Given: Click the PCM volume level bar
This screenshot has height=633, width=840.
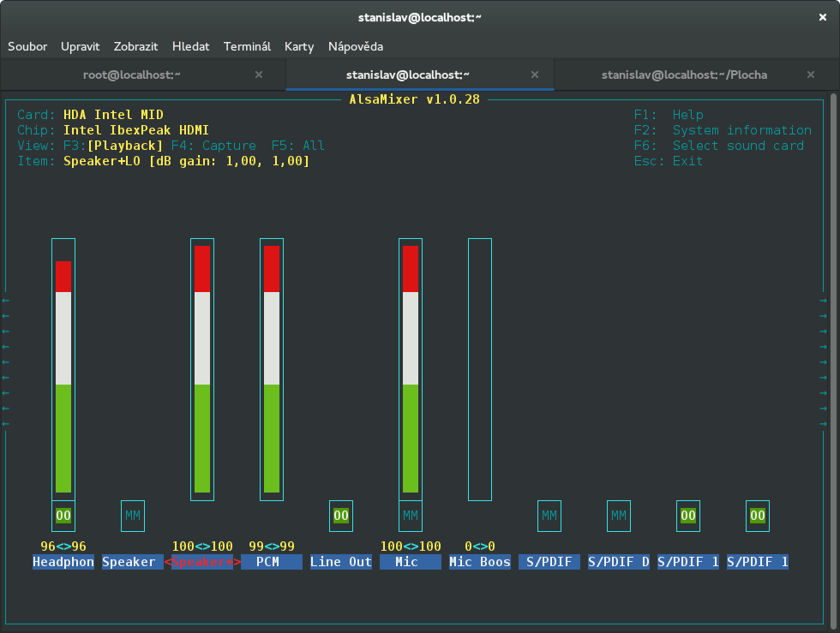Looking at the screenshot, I should click(x=272, y=368).
